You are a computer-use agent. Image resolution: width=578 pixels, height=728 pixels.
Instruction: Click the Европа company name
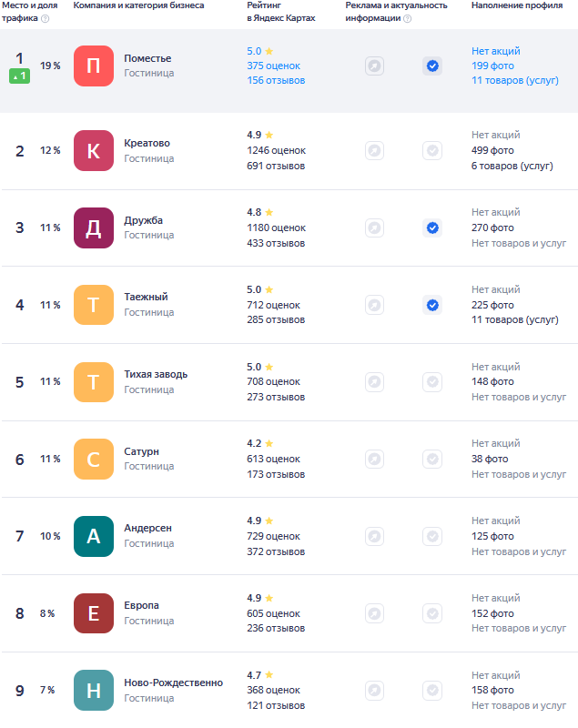coord(141,605)
